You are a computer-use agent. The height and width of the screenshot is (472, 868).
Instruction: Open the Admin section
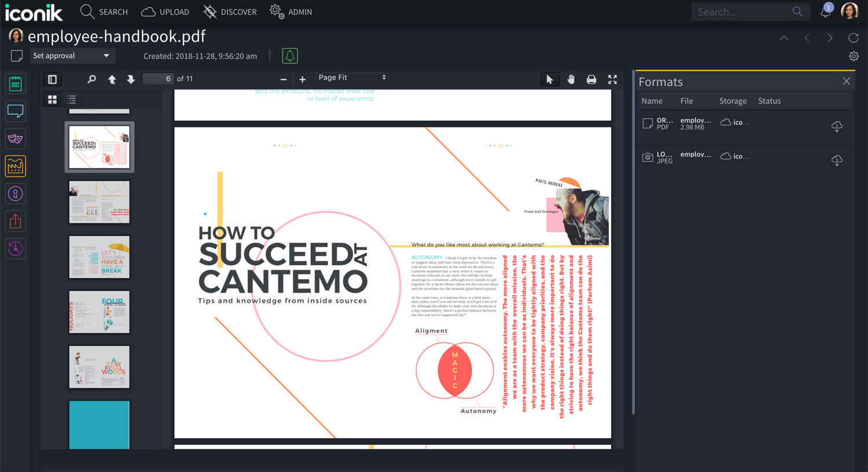(291, 12)
